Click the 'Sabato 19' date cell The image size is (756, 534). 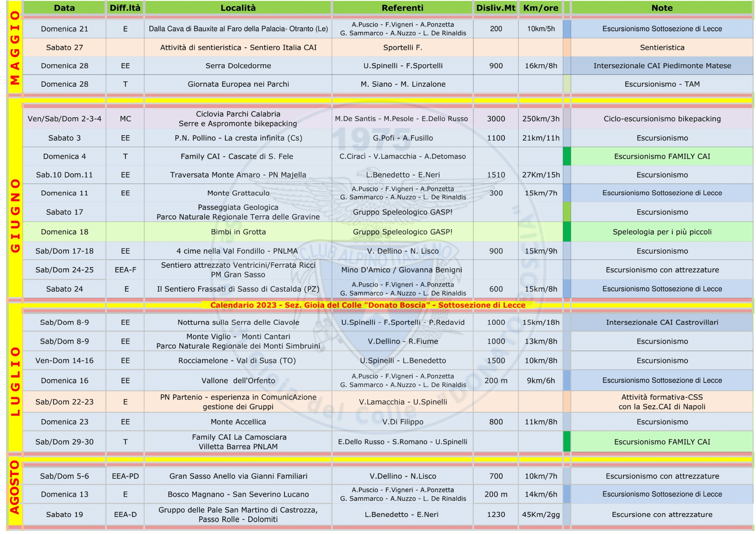[x=65, y=515]
